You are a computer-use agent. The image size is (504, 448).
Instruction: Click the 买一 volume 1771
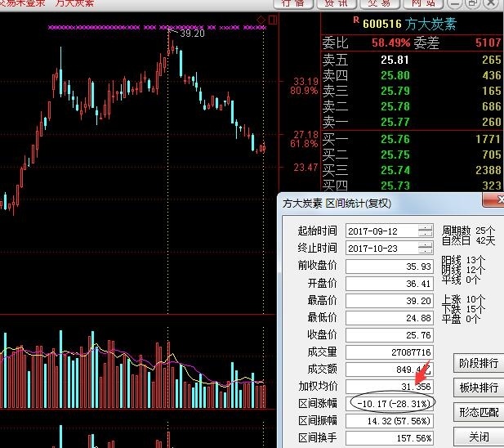point(488,139)
